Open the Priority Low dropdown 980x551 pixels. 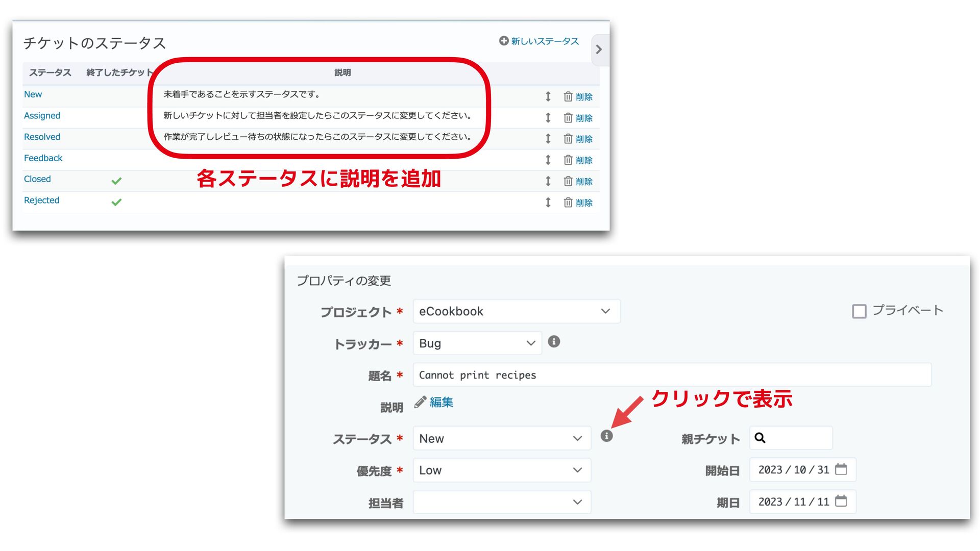coord(501,470)
